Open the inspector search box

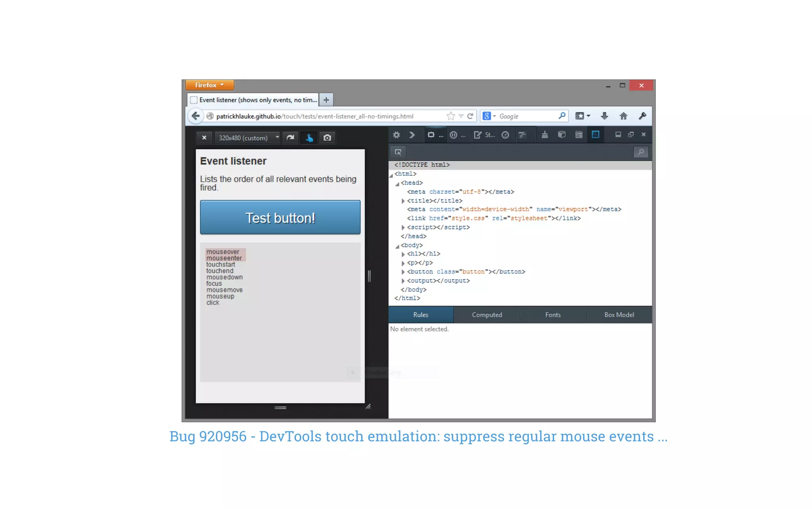tap(641, 152)
